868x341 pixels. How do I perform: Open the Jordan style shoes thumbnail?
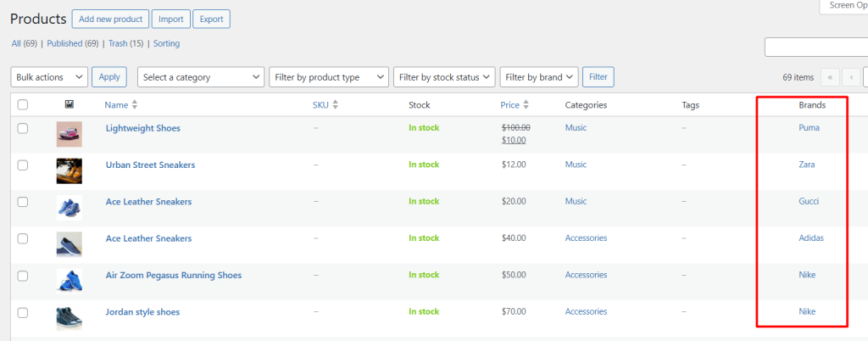click(x=70, y=318)
